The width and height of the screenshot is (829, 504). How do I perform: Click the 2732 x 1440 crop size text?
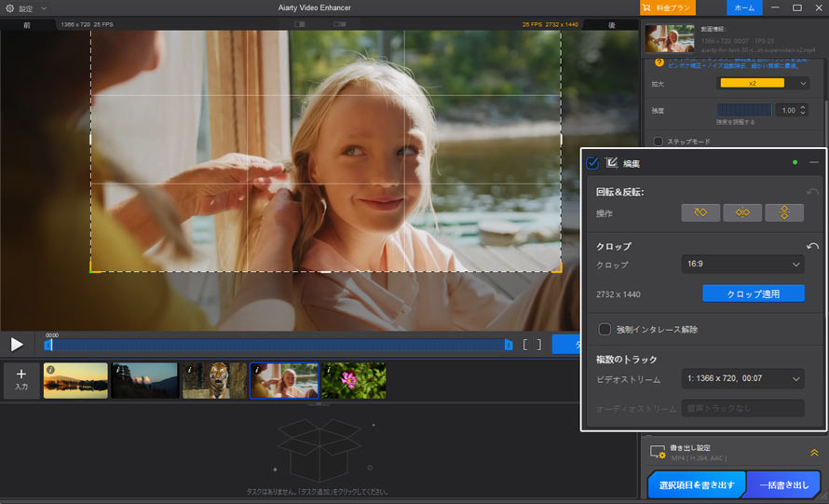point(618,294)
